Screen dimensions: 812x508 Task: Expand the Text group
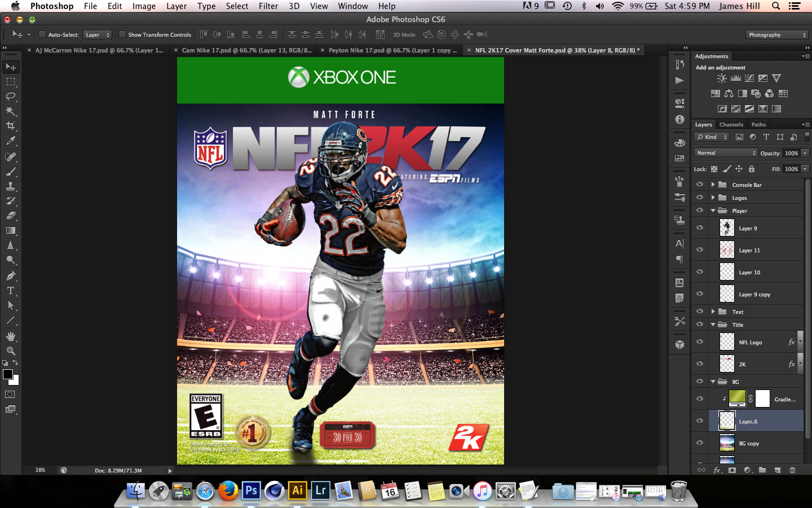[713, 312]
